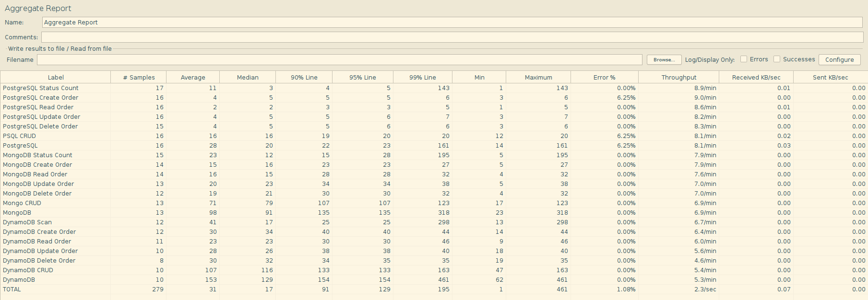
Task: Click into the Name text field
Action: [452, 23]
